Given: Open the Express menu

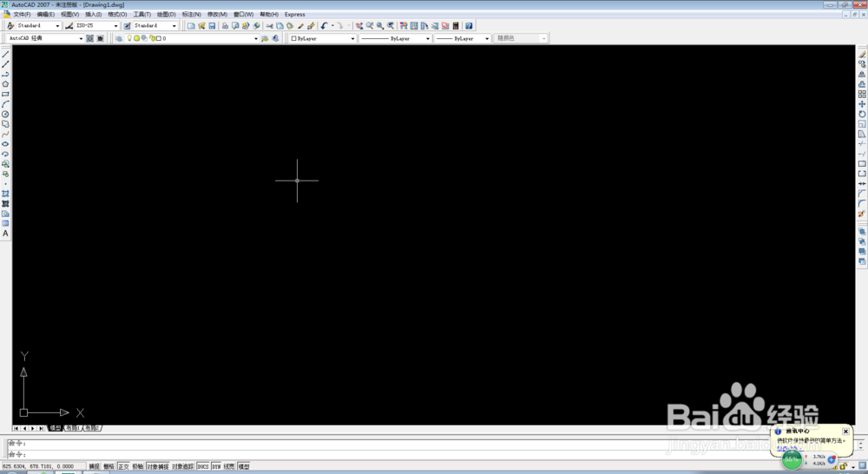Looking at the screenshot, I should (x=294, y=15).
